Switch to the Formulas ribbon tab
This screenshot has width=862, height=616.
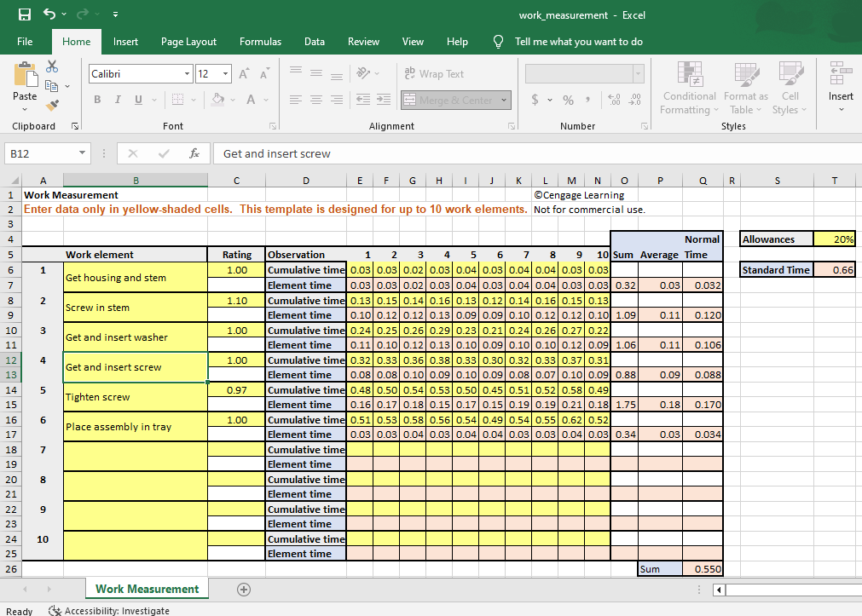click(260, 41)
